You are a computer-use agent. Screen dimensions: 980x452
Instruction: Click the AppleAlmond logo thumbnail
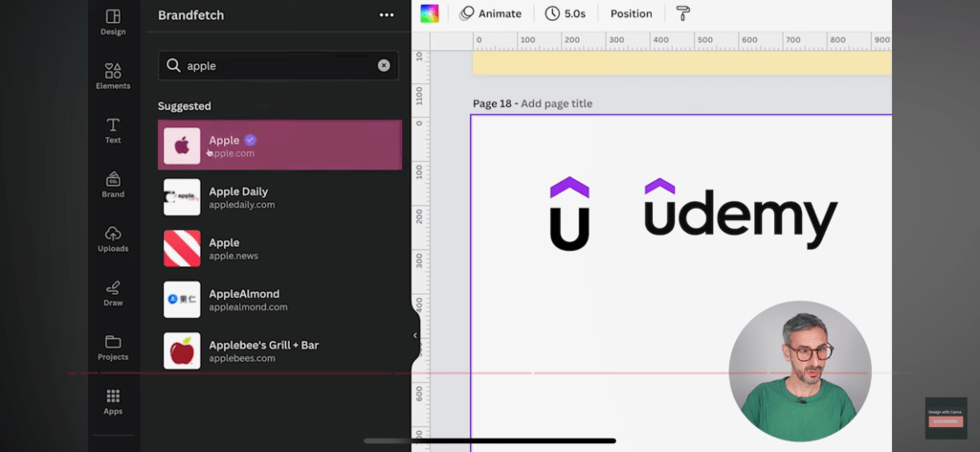tap(182, 300)
